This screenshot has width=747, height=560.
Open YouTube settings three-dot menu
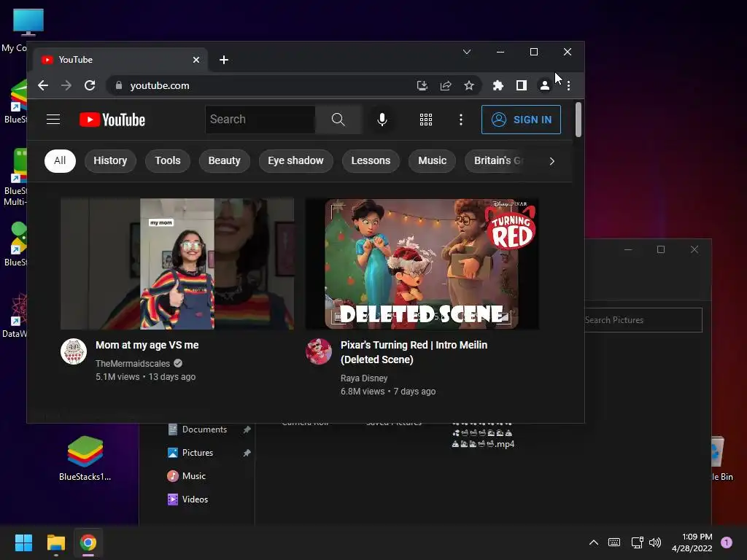pos(461,120)
